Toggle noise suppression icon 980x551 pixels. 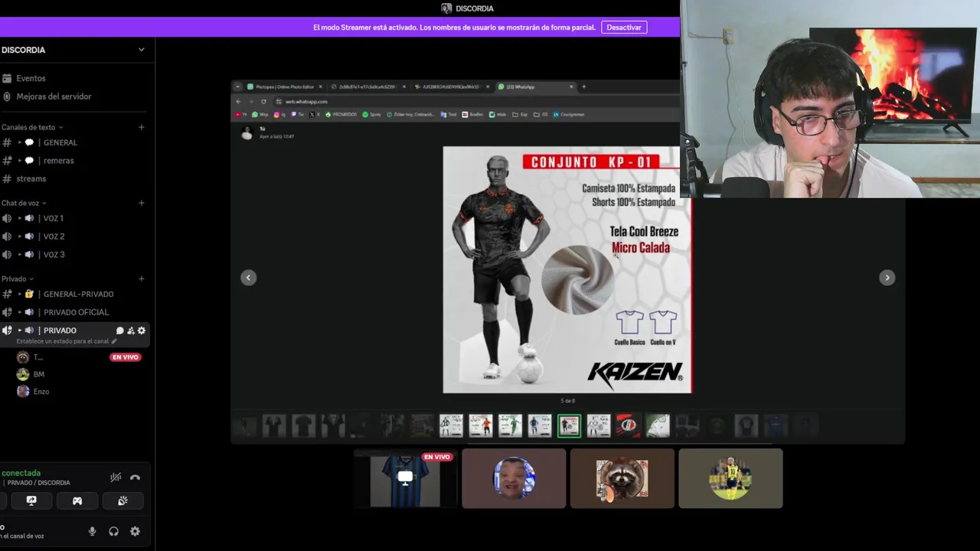click(x=116, y=478)
